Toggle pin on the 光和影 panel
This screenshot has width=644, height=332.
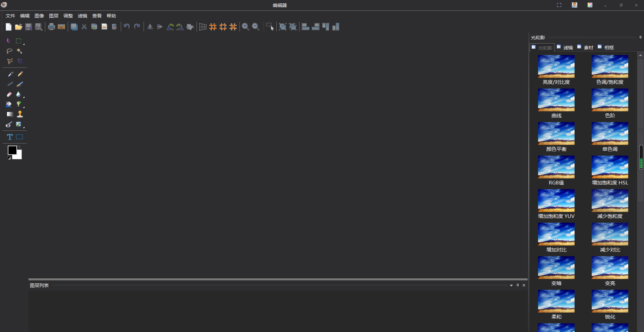640,38
